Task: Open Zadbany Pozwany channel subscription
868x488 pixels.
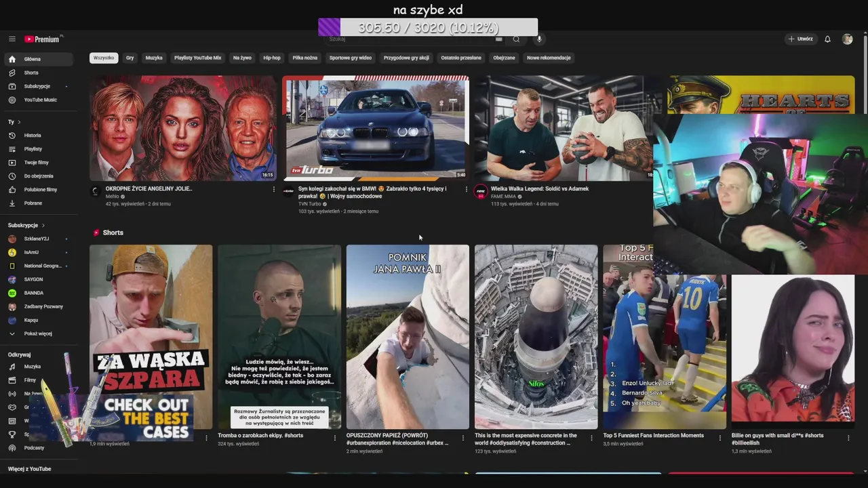Action: click(39, 306)
